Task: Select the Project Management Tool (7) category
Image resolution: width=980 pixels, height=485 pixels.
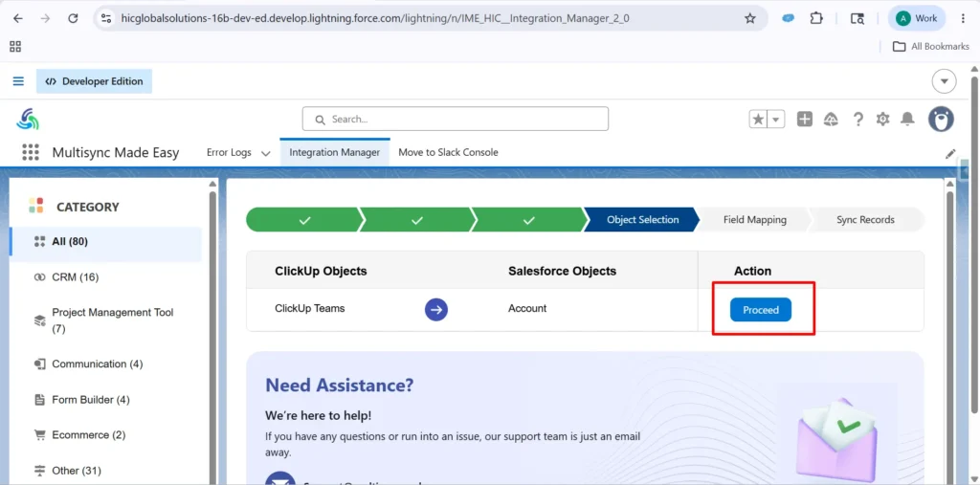Action: coord(105,320)
